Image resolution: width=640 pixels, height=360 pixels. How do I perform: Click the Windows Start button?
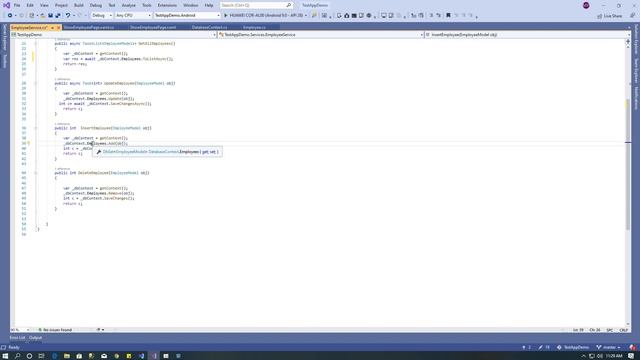(5, 356)
